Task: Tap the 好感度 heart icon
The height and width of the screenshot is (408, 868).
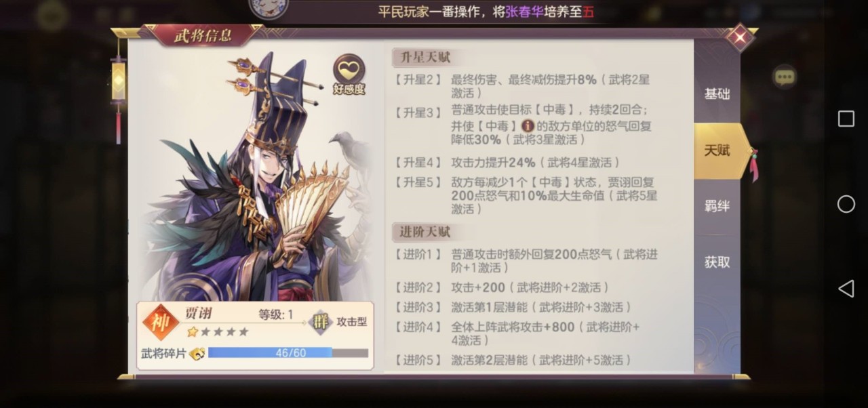Action: tap(349, 73)
